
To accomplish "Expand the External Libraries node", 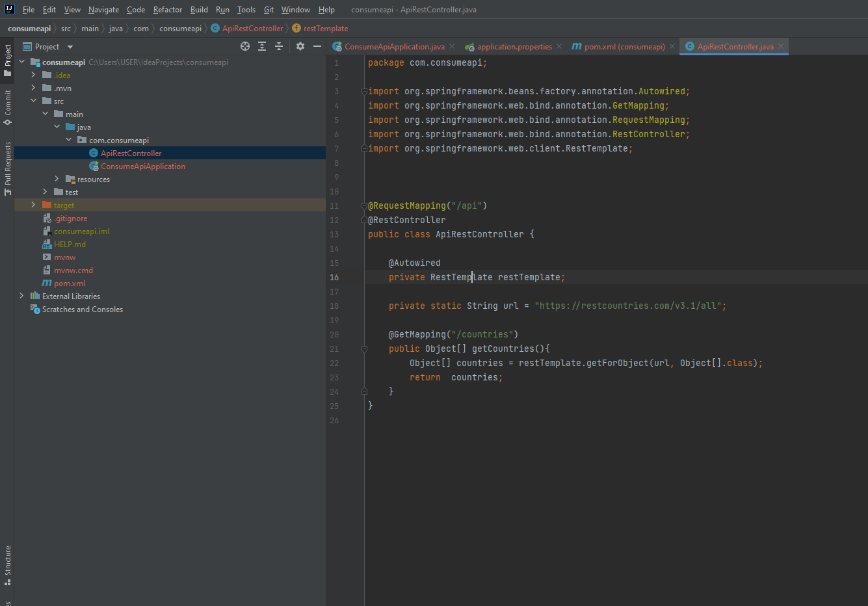I will click(21, 296).
